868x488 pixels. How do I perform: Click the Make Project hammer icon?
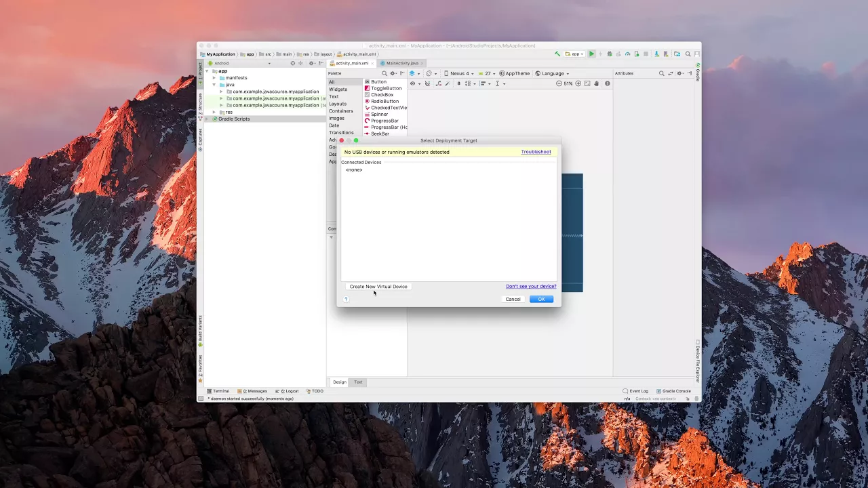[557, 54]
